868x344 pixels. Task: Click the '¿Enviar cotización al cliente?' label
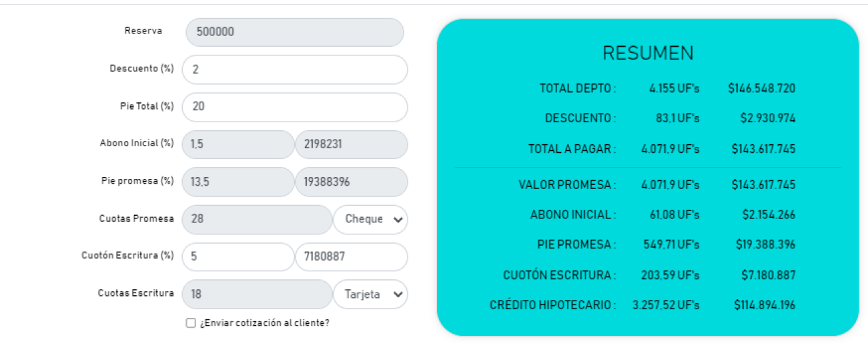(x=265, y=323)
